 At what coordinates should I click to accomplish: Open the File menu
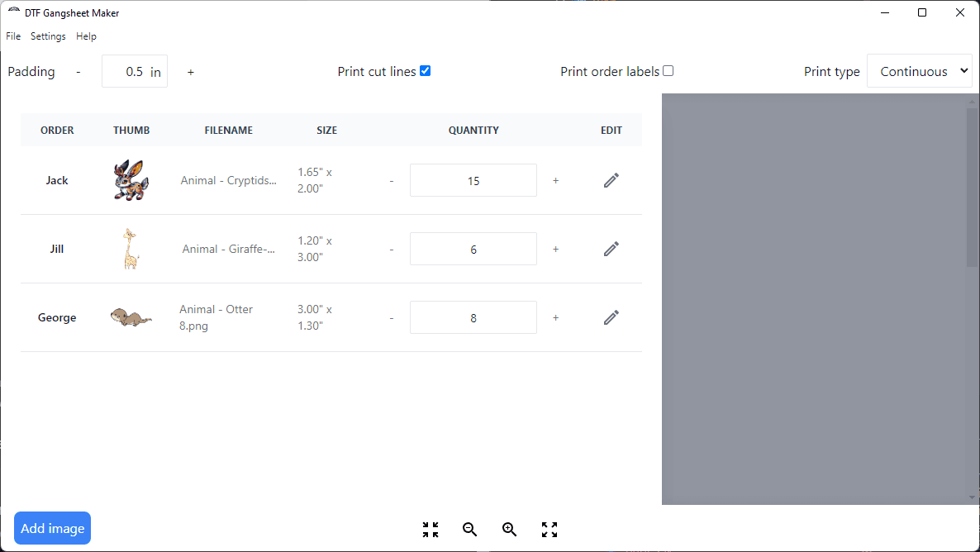click(x=13, y=36)
